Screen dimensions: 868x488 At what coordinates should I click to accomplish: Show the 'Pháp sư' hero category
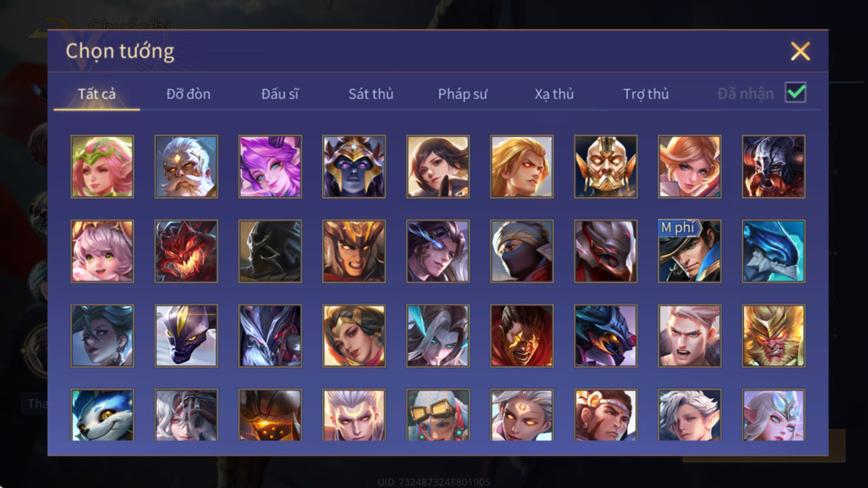click(x=463, y=94)
